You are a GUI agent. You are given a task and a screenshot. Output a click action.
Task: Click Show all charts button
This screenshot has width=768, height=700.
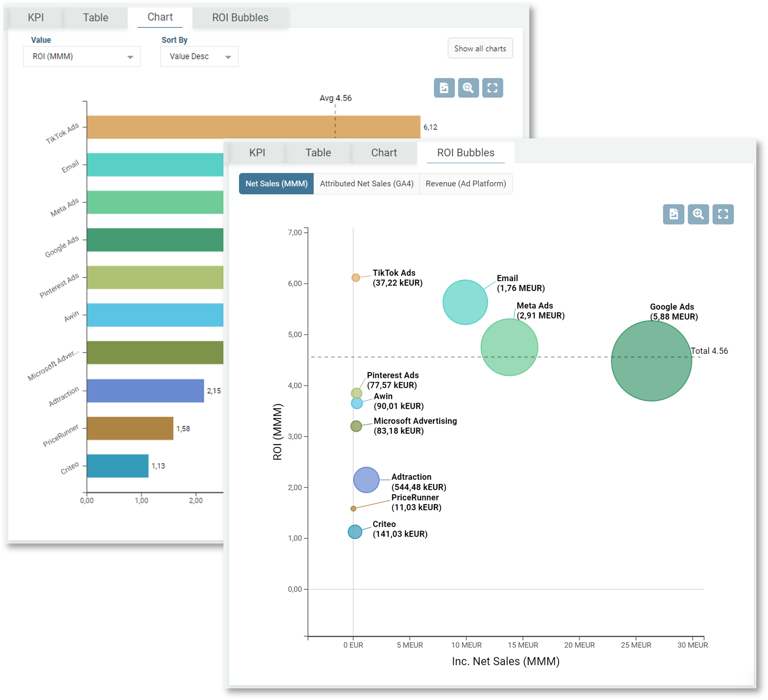(x=480, y=48)
